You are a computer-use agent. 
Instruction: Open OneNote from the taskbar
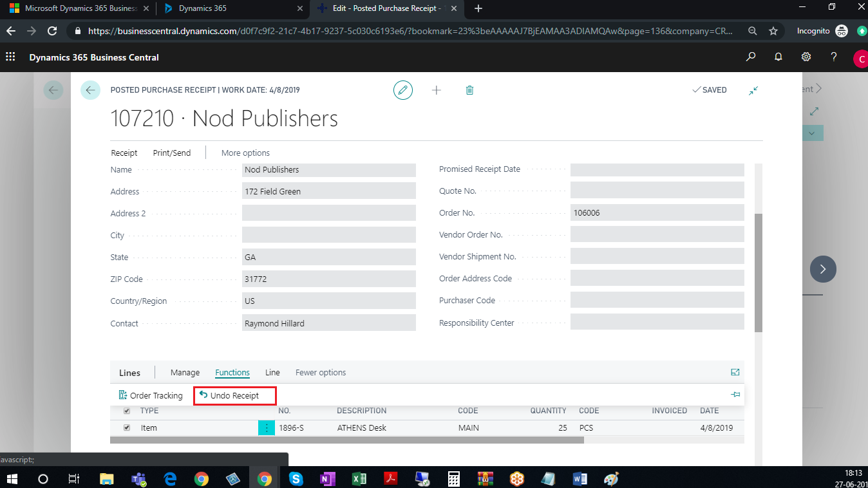(327, 478)
